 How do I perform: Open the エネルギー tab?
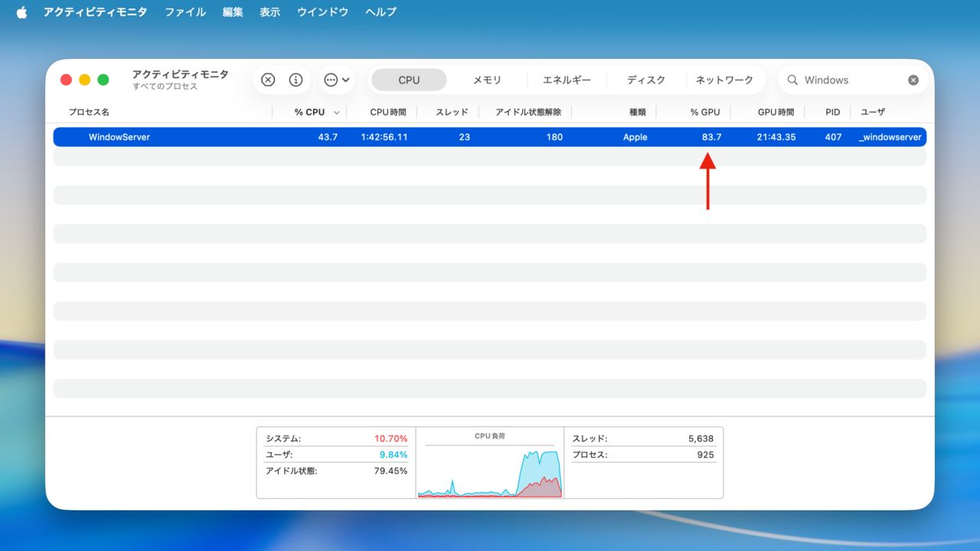pyautogui.click(x=567, y=80)
